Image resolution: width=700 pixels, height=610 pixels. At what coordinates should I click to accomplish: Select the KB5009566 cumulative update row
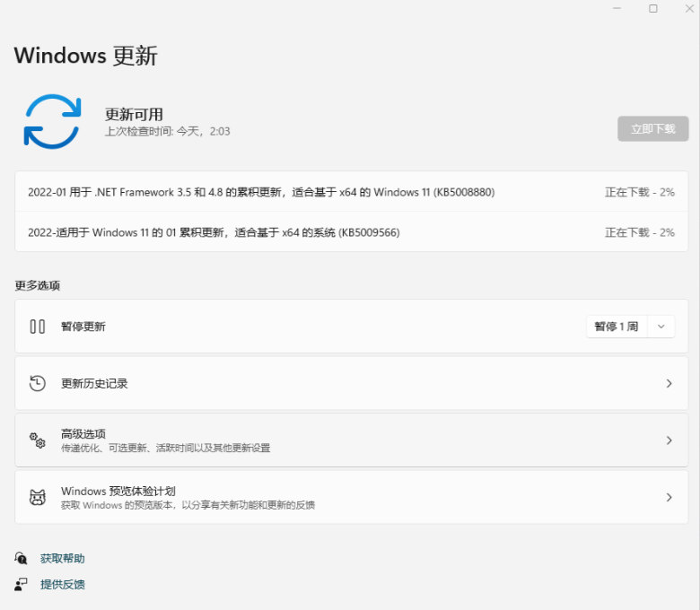point(351,231)
